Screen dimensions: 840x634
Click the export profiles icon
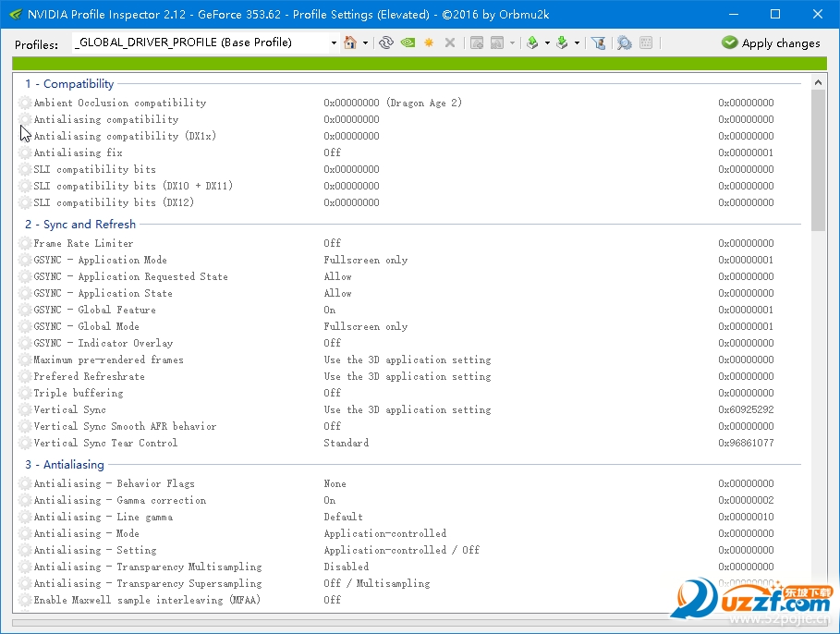coord(532,43)
